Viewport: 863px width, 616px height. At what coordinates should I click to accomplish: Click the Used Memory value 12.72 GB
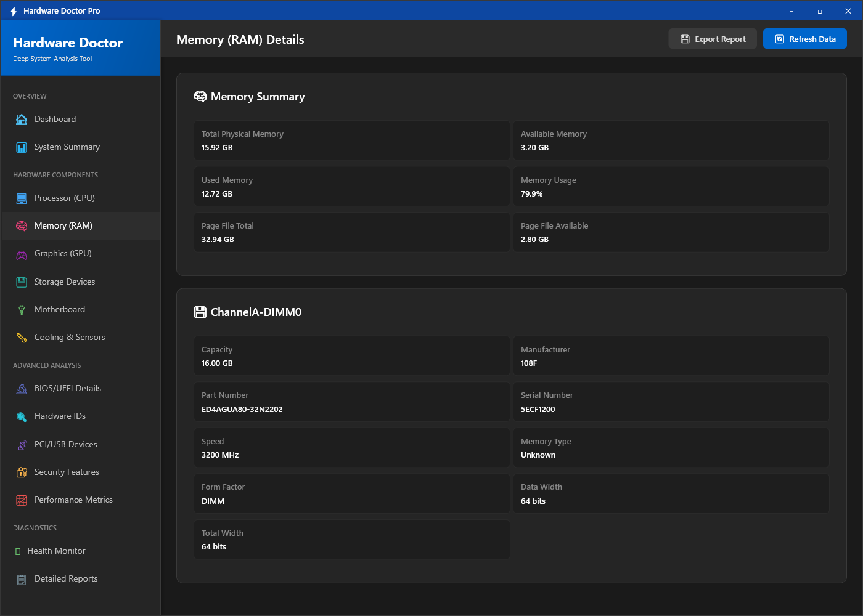[217, 194]
